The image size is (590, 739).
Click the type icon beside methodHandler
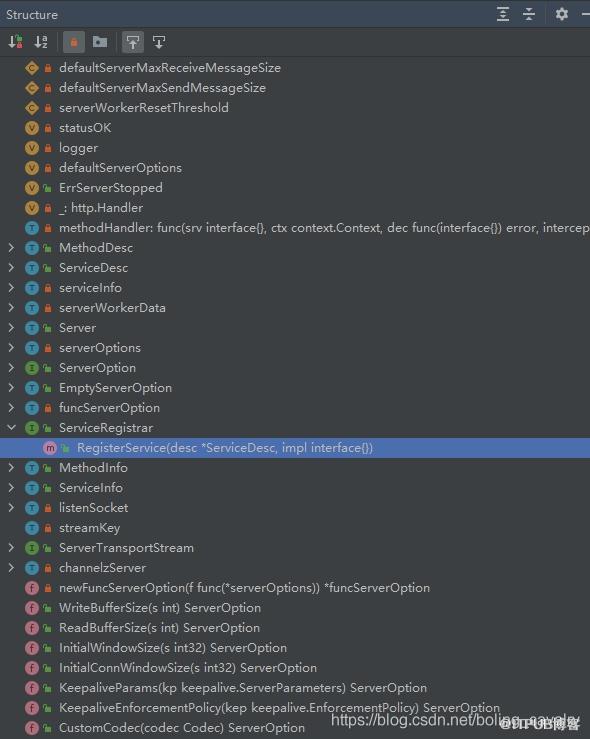[x=32, y=228]
